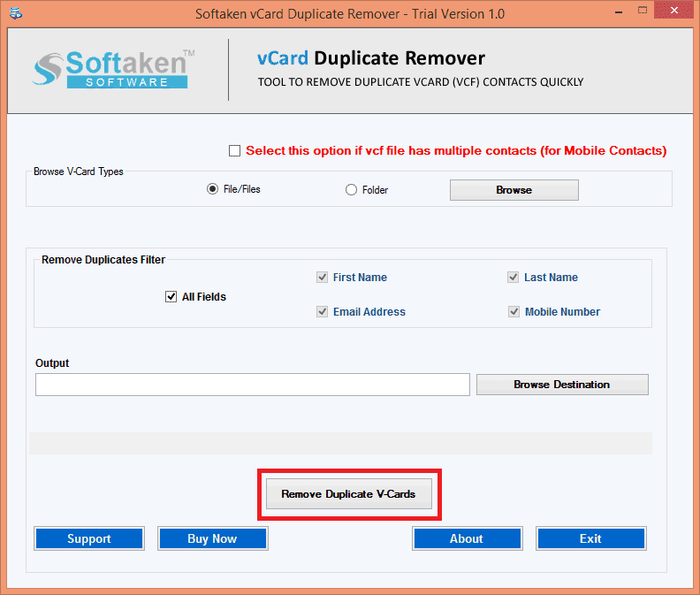Close the Softaken window
Screen dimensions: 700x595
[x=674, y=10]
